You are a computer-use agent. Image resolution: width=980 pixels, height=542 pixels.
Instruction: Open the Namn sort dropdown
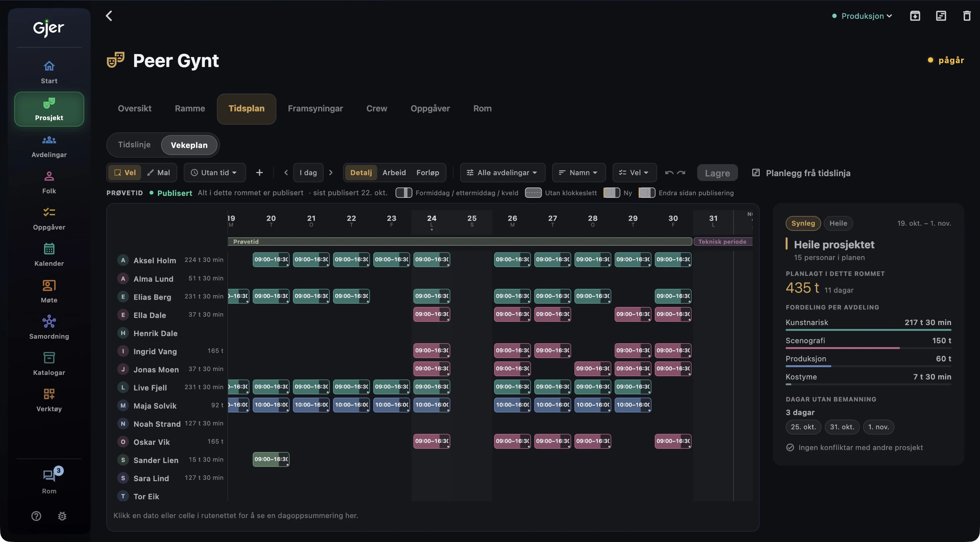pyautogui.click(x=579, y=173)
